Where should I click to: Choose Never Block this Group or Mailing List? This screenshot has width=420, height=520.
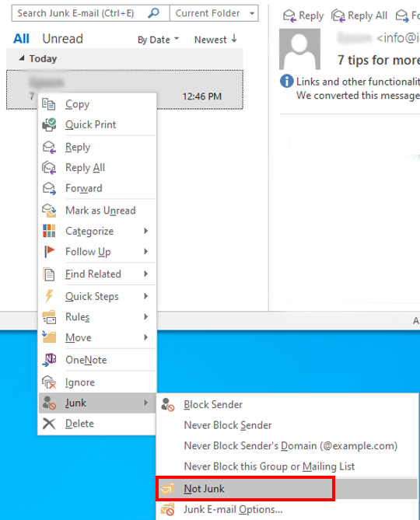(287, 466)
